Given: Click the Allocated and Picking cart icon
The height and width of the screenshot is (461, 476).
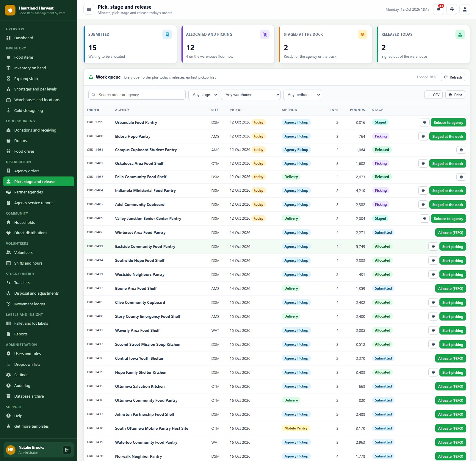Looking at the screenshot, I should click(265, 35).
